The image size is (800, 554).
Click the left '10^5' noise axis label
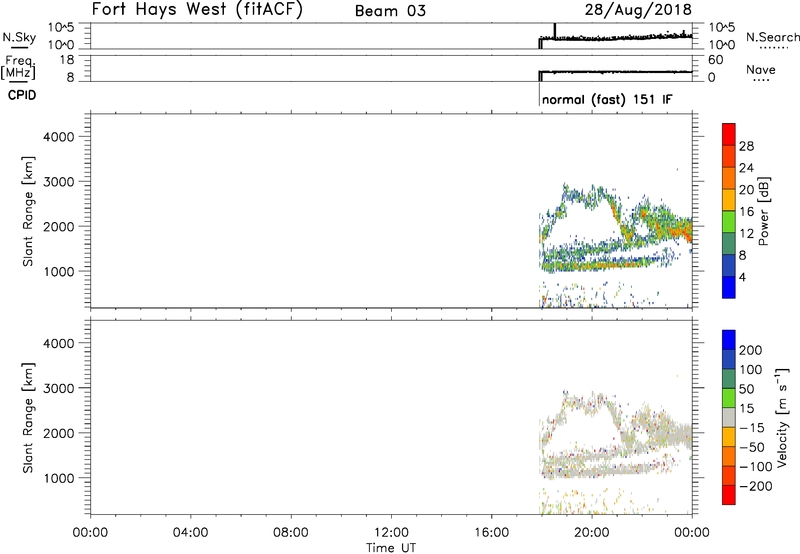tap(61, 27)
